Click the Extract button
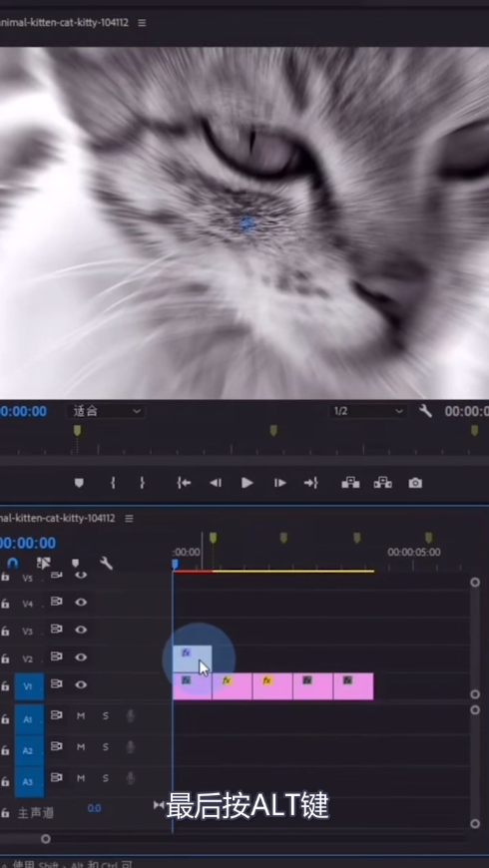489x868 pixels. pyautogui.click(x=382, y=483)
